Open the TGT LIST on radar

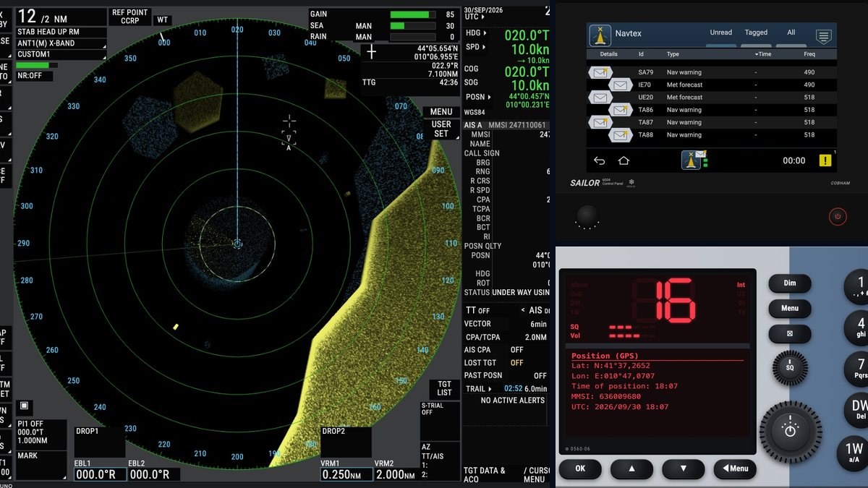pos(445,389)
